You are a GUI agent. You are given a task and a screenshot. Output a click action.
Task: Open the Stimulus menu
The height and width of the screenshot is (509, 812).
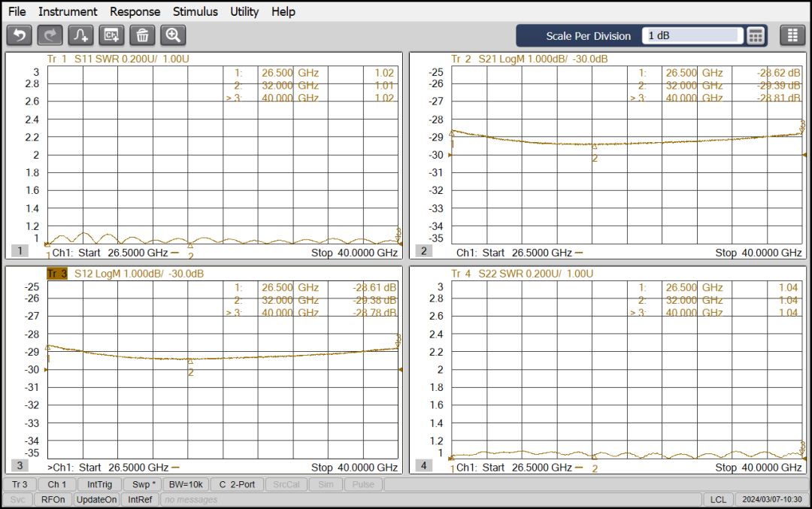(195, 11)
